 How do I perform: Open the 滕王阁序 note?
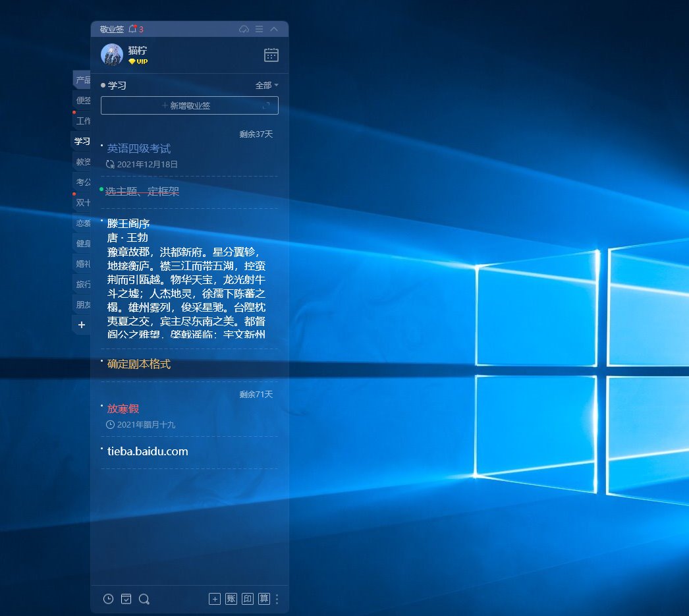click(186, 279)
